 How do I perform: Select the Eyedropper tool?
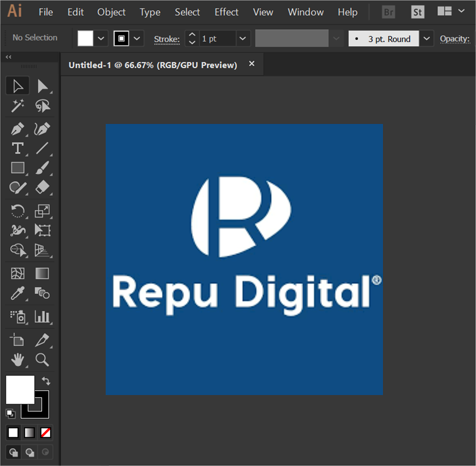pyautogui.click(x=18, y=293)
